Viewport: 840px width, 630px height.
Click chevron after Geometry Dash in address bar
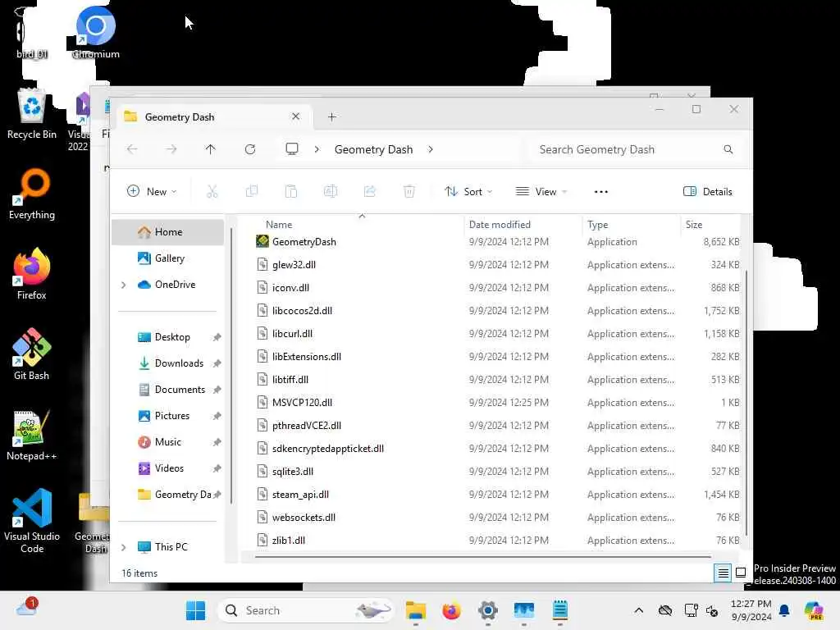click(431, 149)
